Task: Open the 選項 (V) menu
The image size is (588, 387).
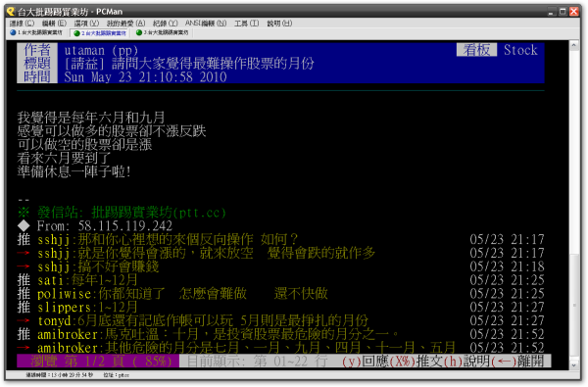Action: coord(86,24)
